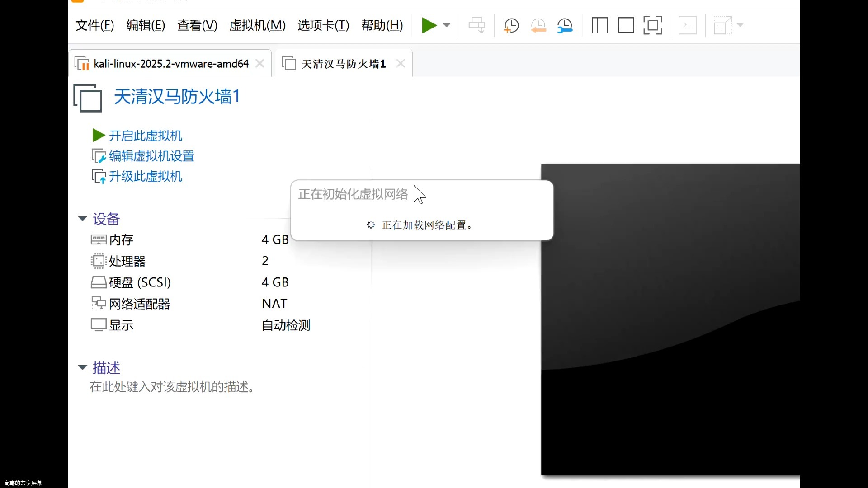Screen dimensions: 868x488
Task: Open the 文件(F) menu
Action: 94,25
